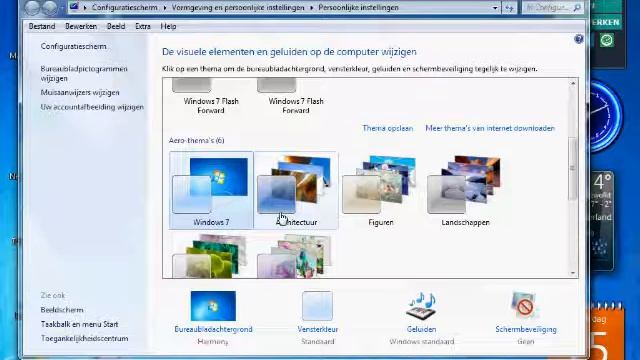Click the search magnifier icon
Image resolution: width=640 pixels, height=360 pixels.
[x=577, y=7]
